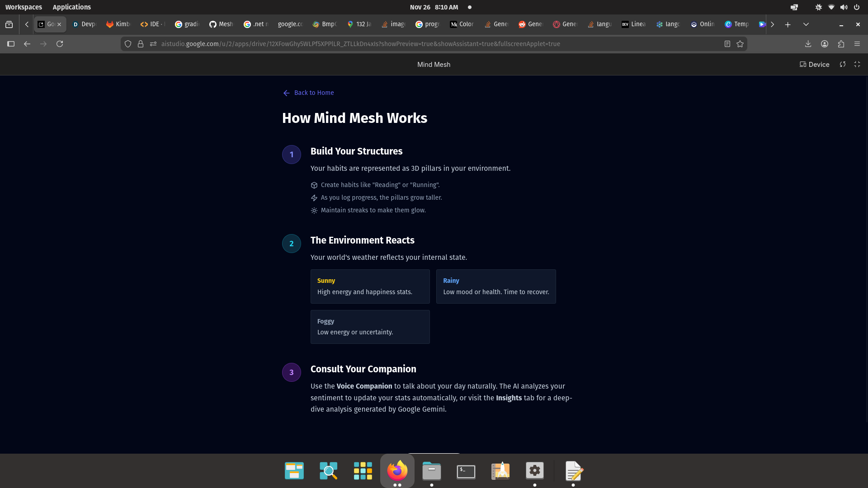
Task: Open the terminal from the dock
Action: coord(466,471)
